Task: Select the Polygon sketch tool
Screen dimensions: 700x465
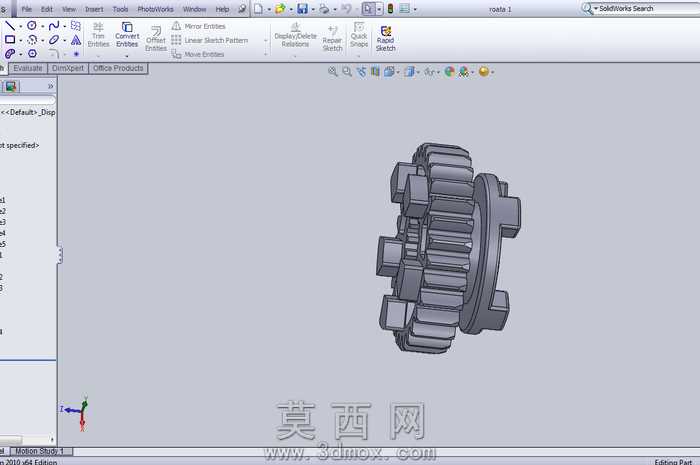Action: click(x=32, y=54)
